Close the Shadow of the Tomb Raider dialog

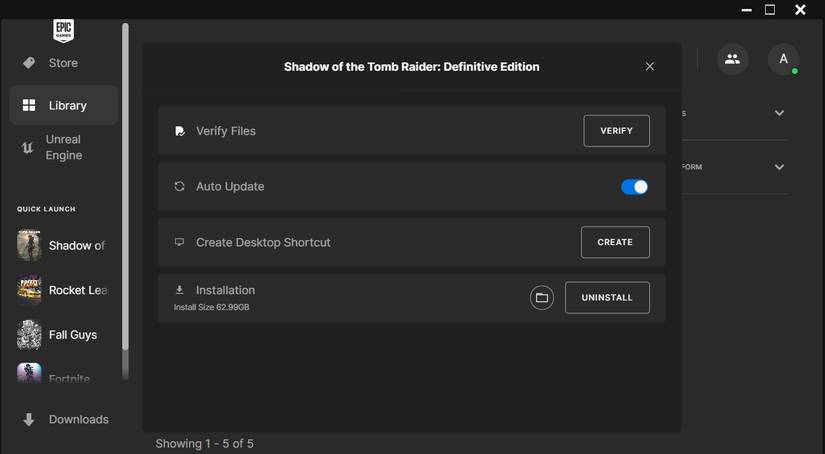650,67
